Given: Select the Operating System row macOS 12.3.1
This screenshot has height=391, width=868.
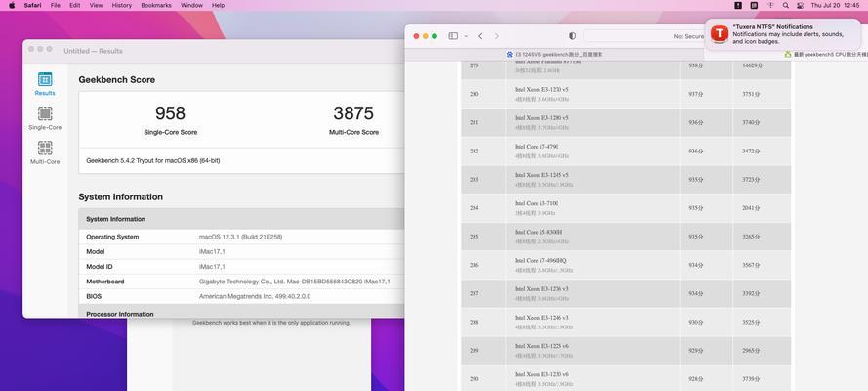Looking at the screenshot, I should 241,237.
